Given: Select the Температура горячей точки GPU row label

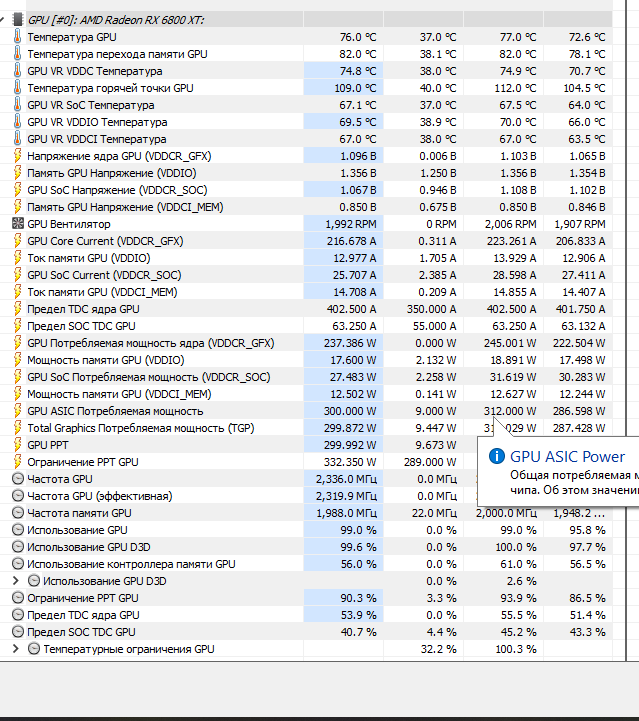Looking at the screenshot, I should (110, 88).
